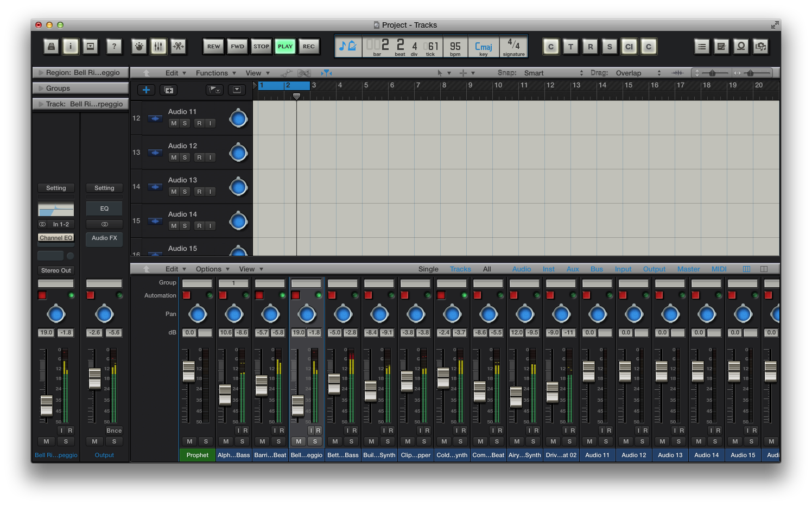Click the green PLAY transport button
This screenshot has width=812, height=506.
pyautogui.click(x=285, y=47)
